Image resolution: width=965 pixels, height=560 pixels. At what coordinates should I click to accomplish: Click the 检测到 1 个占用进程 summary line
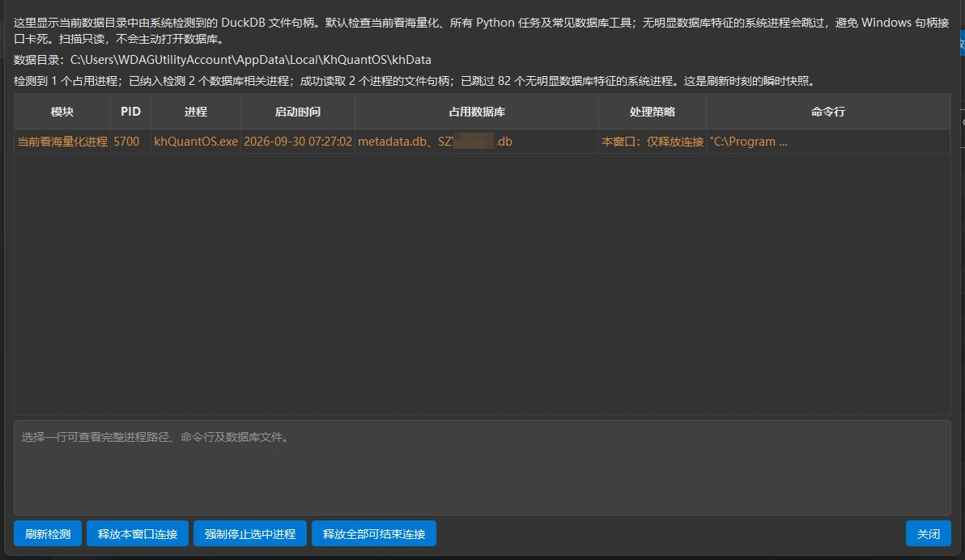pos(416,81)
